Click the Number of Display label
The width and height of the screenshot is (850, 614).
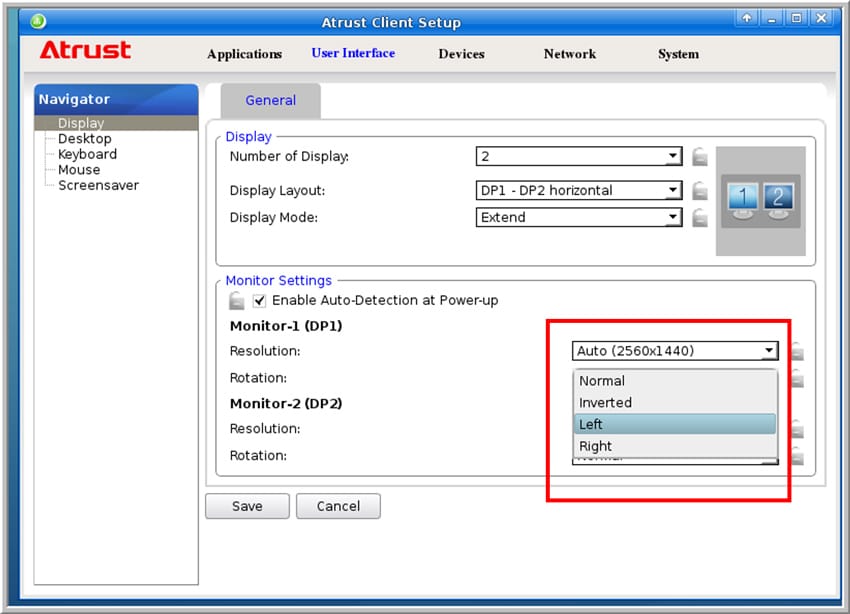tap(289, 157)
